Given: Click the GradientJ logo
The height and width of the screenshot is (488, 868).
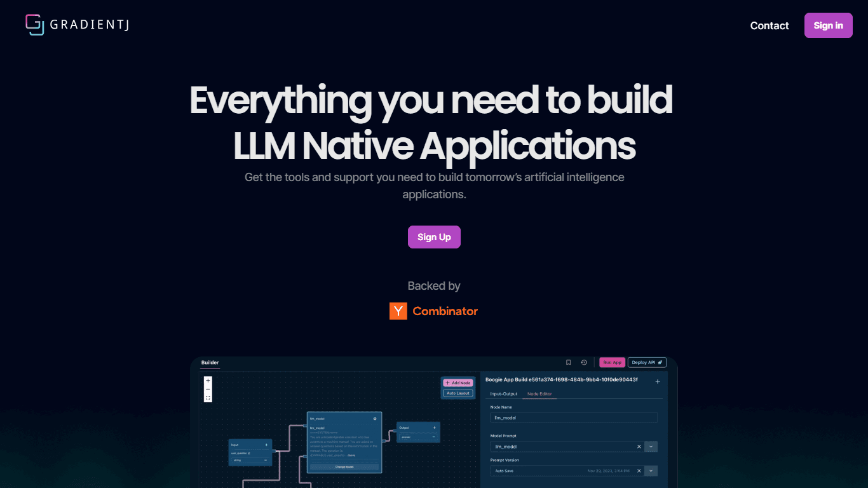Looking at the screenshot, I should point(77,25).
